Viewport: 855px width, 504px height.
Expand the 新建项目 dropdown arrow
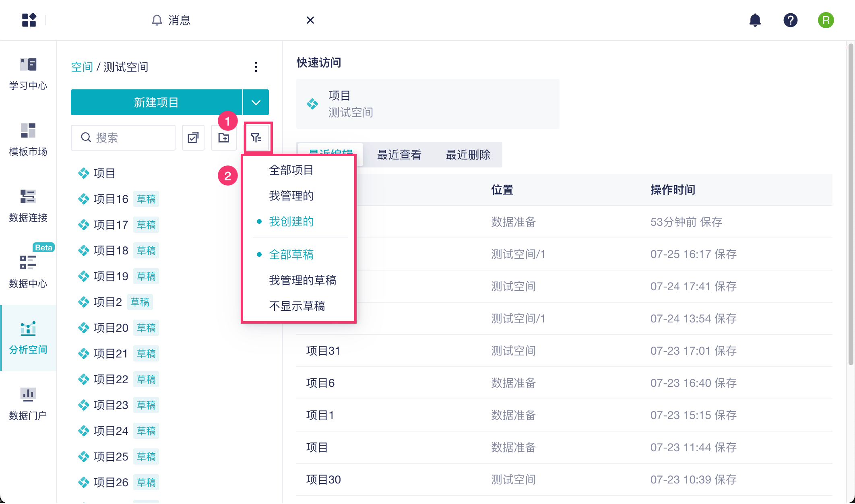[256, 102]
